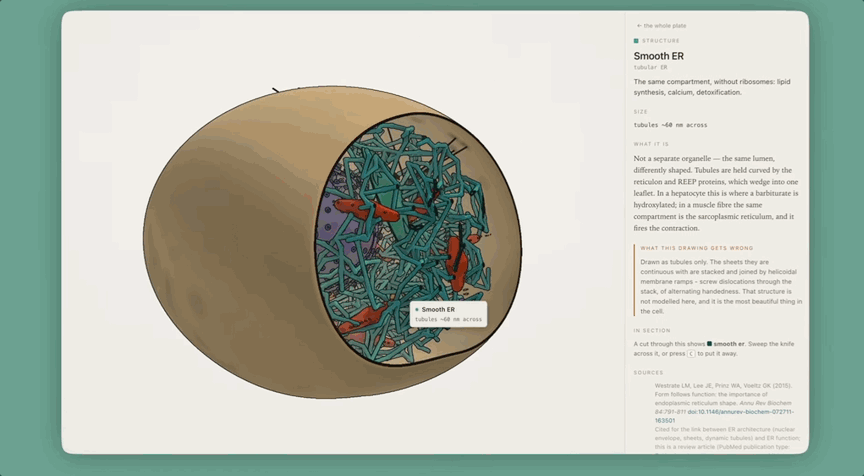Select the "Smooth ER" heading
Screen dimensions: 864x476
pos(658,56)
